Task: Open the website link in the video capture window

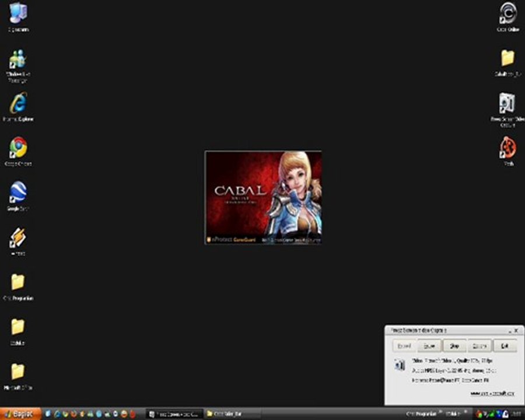Action: (x=492, y=393)
